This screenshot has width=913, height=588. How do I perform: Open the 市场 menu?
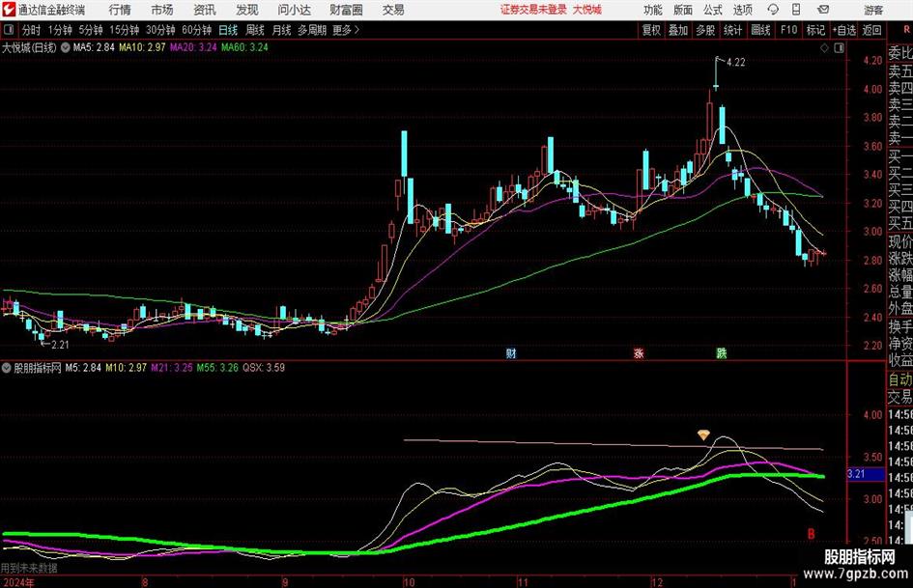point(162,10)
